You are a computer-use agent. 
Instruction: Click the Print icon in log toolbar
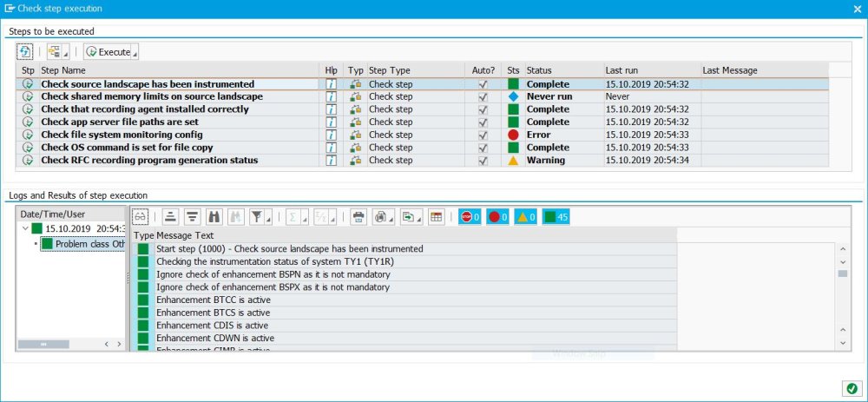[358, 217]
